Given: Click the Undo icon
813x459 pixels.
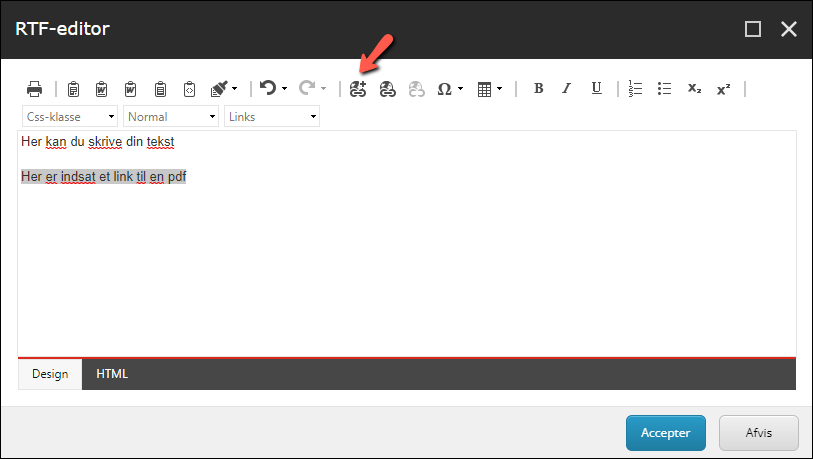Looking at the screenshot, I should (268, 88).
